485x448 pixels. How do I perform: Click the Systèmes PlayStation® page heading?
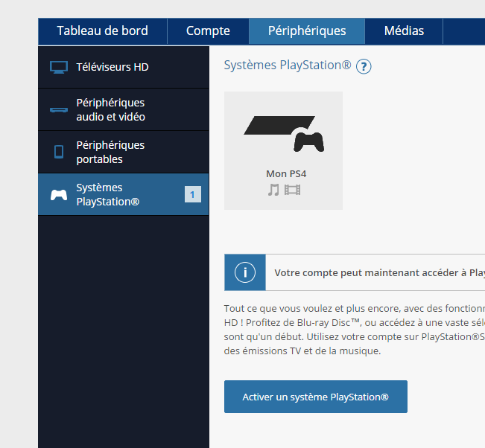pyautogui.click(x=288, y=65)
